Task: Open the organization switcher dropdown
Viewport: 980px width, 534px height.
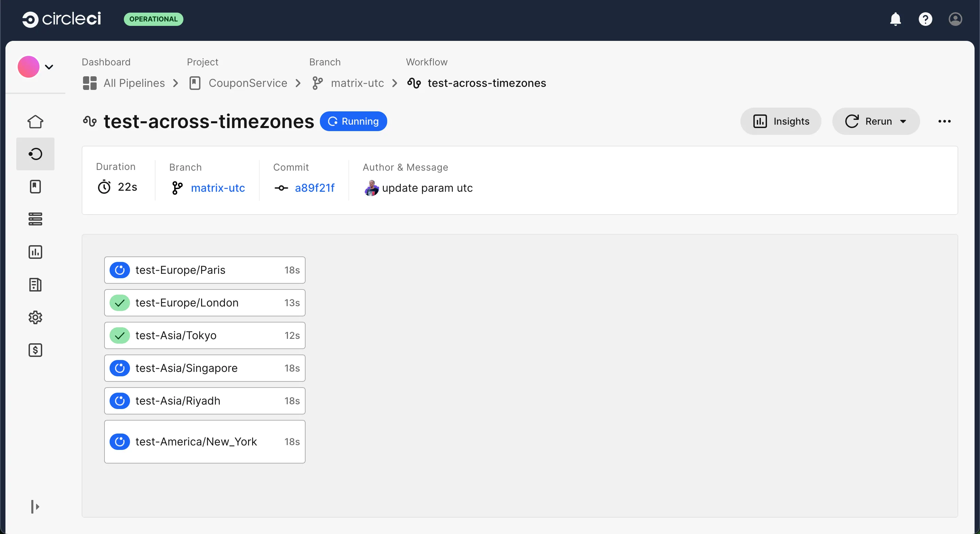Action: tap(49, 67)
